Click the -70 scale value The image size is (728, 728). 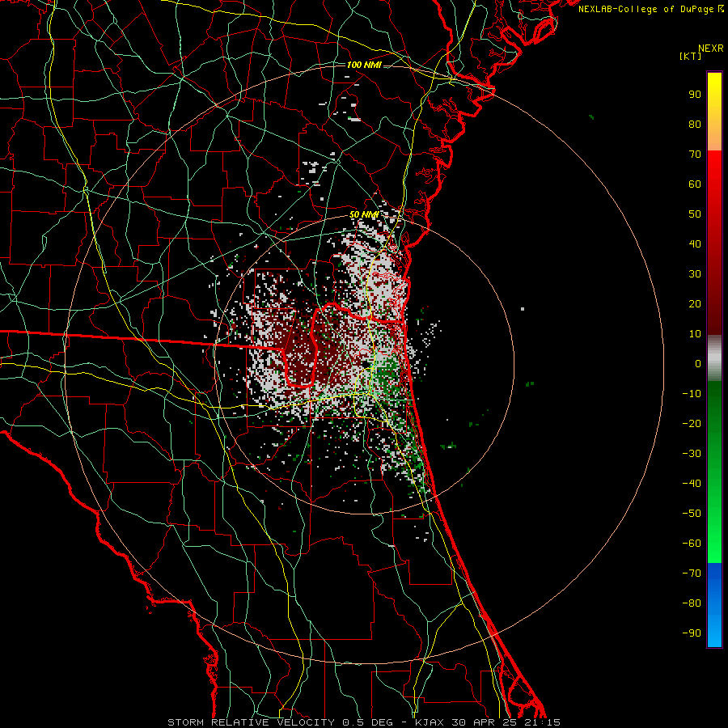coord(692,574)
